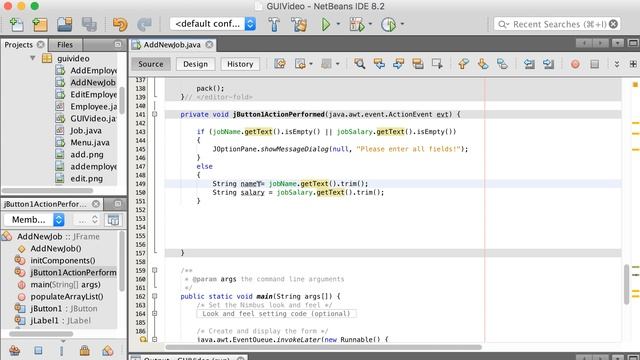This screenshot has width=640, height=360.
Task: Collapse the main method fold marker
Action: click(155, 296)
